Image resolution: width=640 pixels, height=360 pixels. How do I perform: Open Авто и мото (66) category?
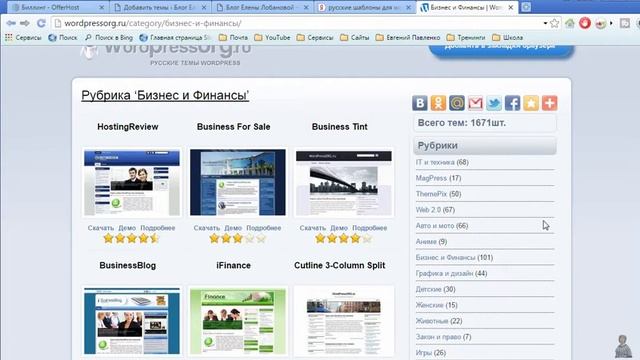(442, 226)
